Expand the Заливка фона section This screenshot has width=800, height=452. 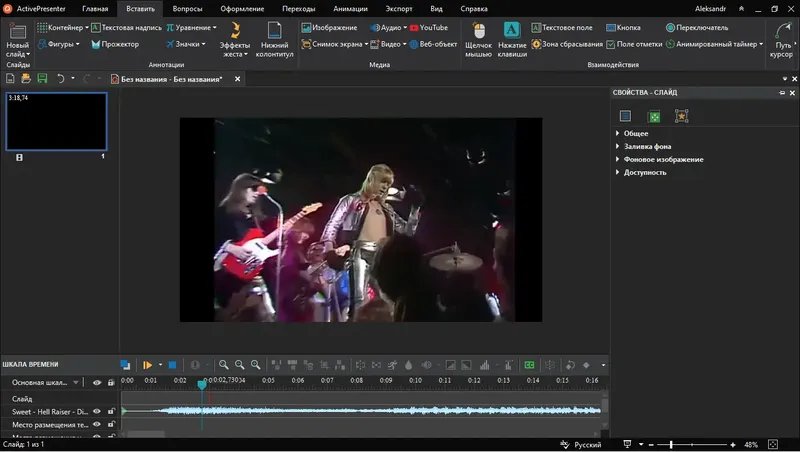pos(645,146)
